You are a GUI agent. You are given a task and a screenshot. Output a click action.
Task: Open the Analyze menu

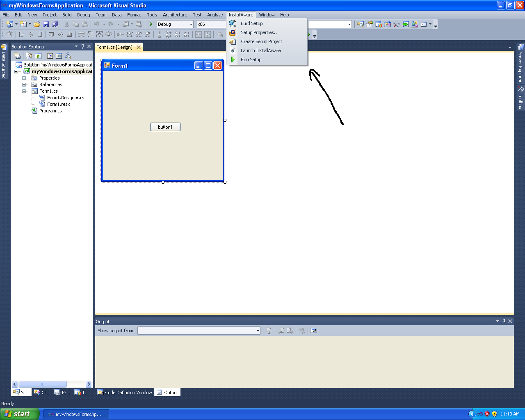[x=215, y=15]
